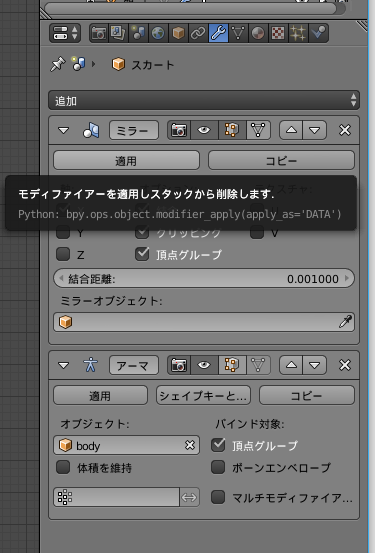
Task: Edit the アーマ modifier name field
Action: coord(134,365)
